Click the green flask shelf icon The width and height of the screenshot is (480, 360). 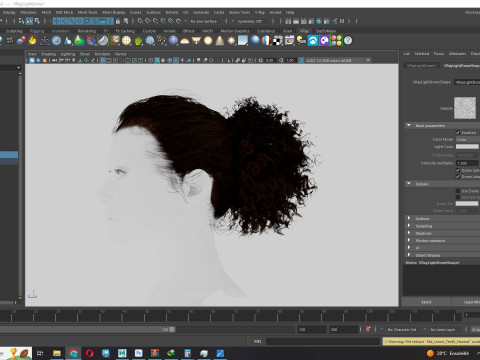tap(79, 41)
